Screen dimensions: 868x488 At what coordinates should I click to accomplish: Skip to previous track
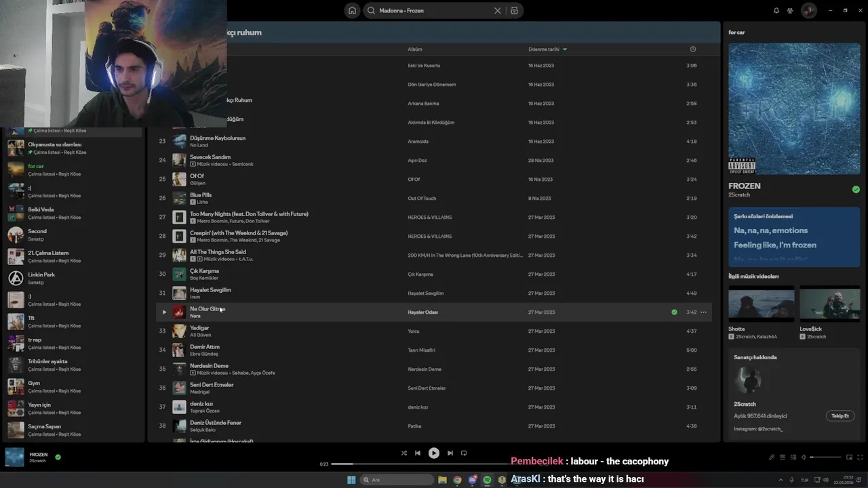[418, 453]
